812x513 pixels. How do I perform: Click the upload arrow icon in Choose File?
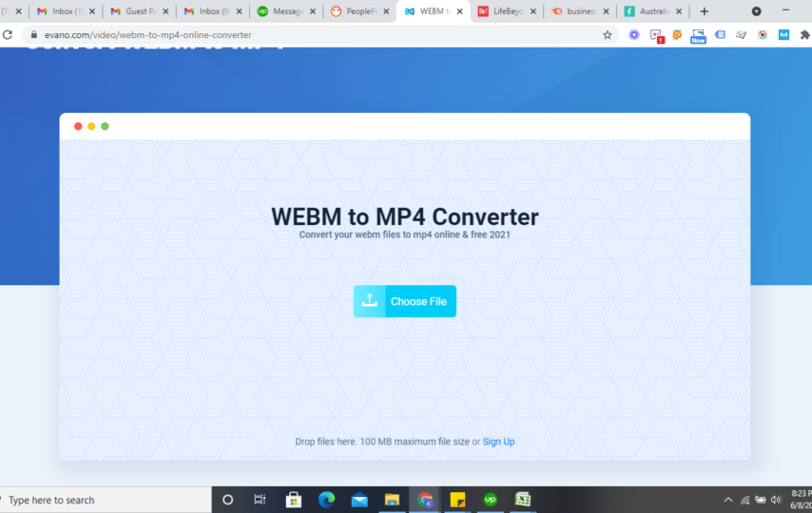(x=369, y=301)
